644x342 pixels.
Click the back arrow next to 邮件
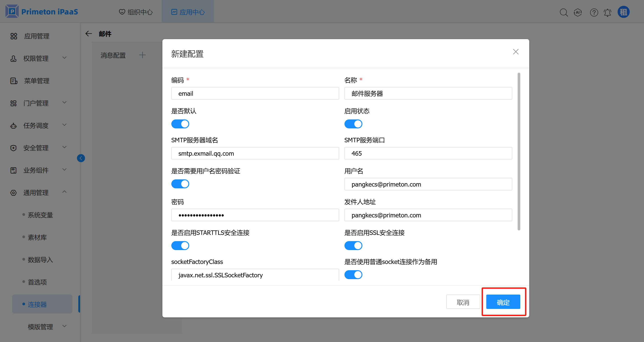pyautogui.click(x=89, y=34)
